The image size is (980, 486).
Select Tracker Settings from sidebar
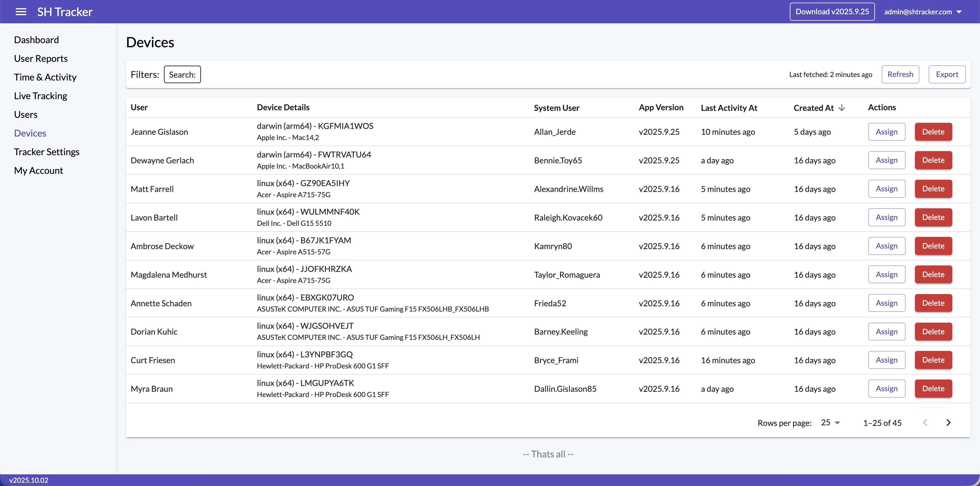pyautogui.click(x=46, y=152)
